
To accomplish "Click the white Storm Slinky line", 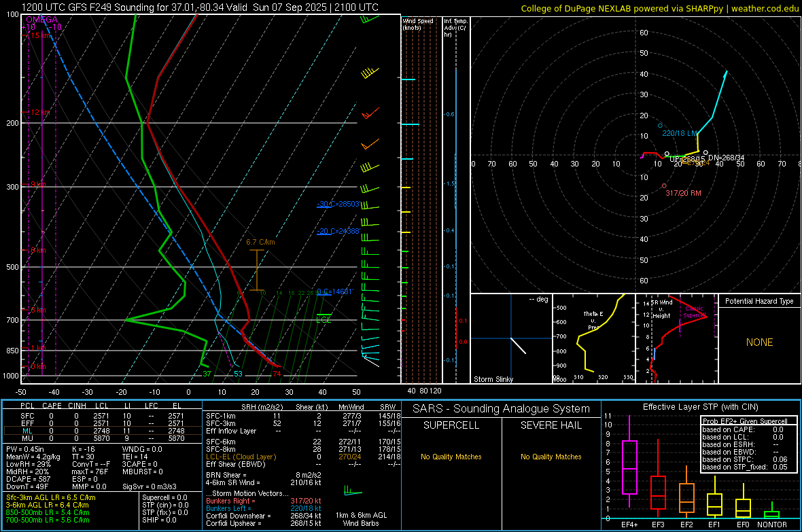I will pos(518,346).
